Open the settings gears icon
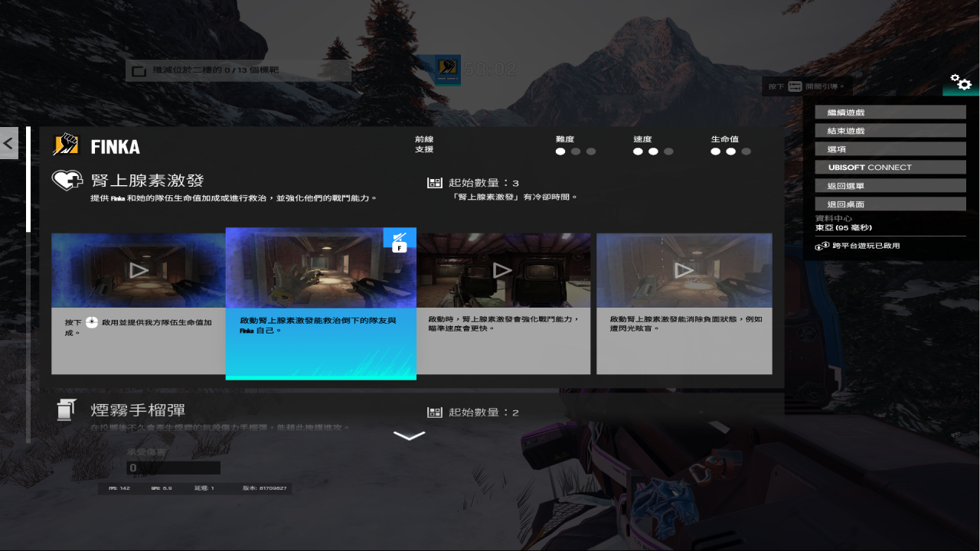This screenshot has width=980, height=551. pos(961,83)
